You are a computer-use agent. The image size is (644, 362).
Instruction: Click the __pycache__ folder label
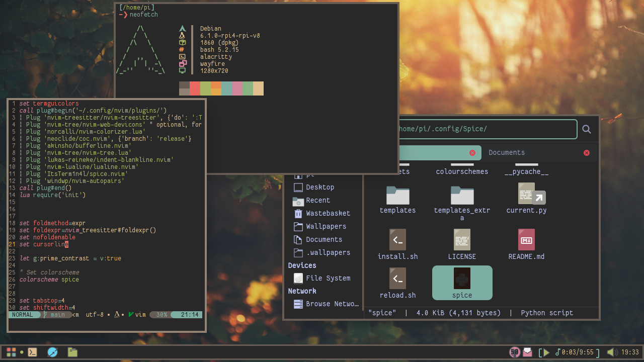526,171
